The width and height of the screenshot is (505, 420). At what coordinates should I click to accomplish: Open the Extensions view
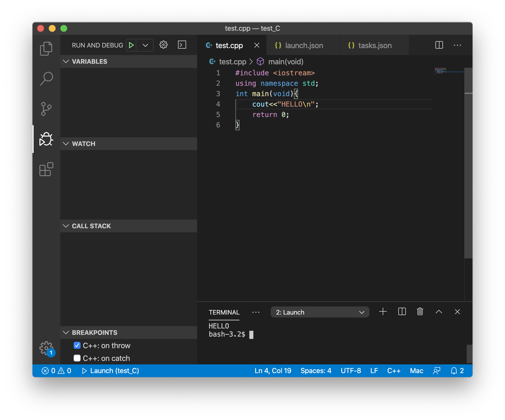pos(46,169)
